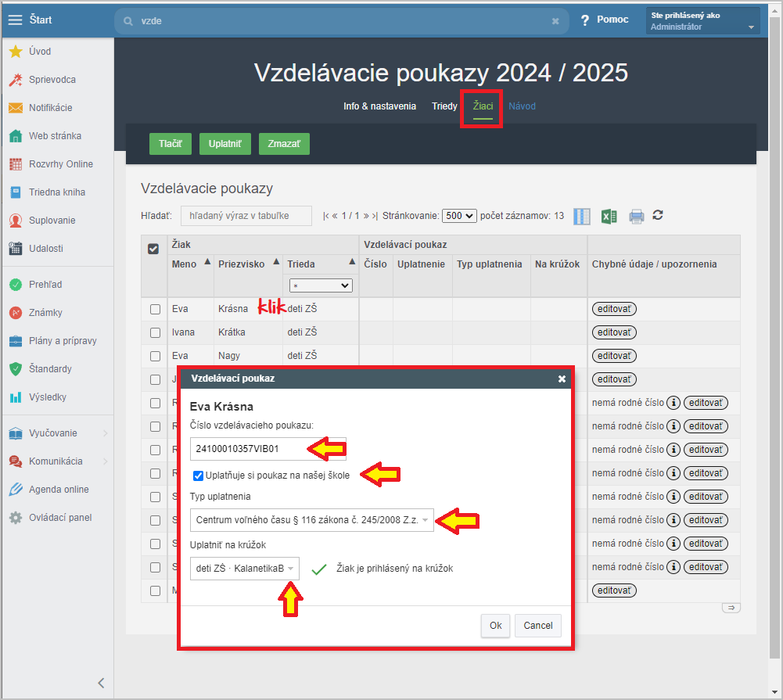The image size is (783, 700).
Task: Open the Trieda filter dropdown
Action: 321,285
